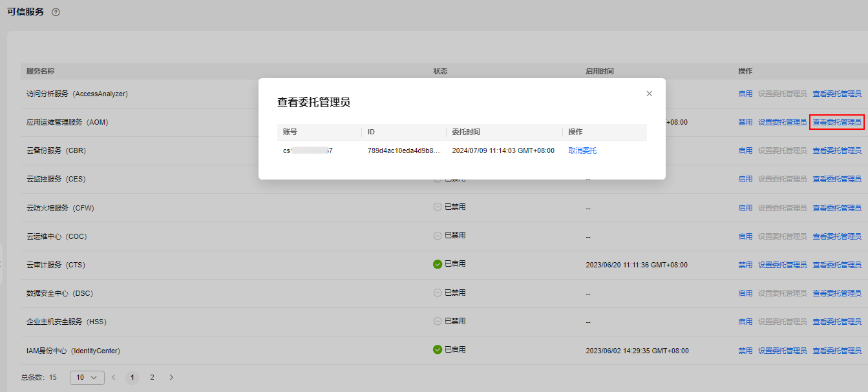Click 禁用 for IAM身份中心 (IdentityCenter)
The image size is (868, 392).
(x=745, y=351)
